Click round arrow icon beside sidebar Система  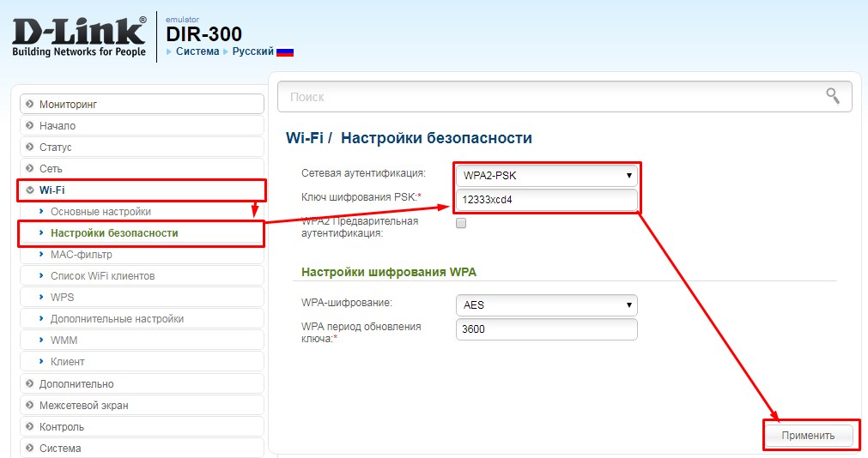[30, 448]
